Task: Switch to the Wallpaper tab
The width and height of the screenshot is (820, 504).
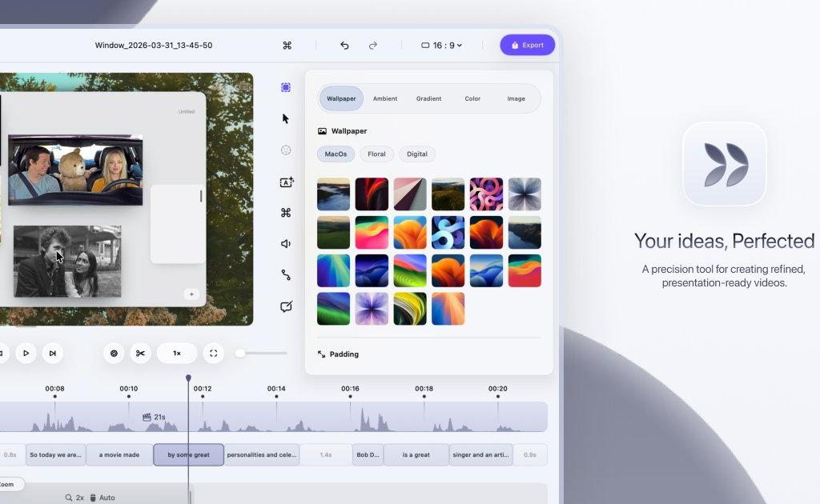Action: coord(341,98)
